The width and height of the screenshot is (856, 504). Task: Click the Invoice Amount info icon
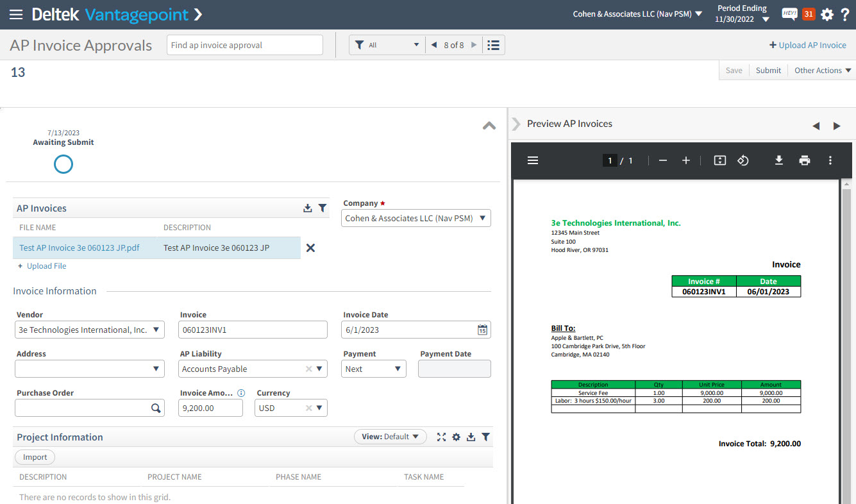[x=241, y=393]
